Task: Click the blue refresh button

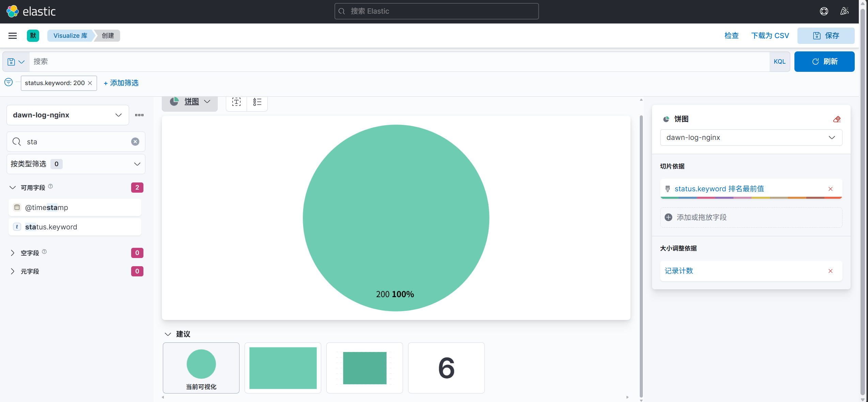Action: tap(824, 62)
